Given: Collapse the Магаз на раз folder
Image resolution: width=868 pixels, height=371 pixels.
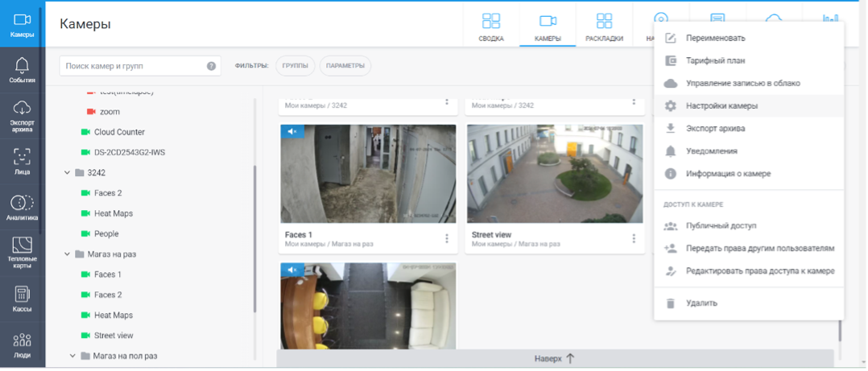Looking at the screenshot, I should pyautogui.click(x=66, y=254).
